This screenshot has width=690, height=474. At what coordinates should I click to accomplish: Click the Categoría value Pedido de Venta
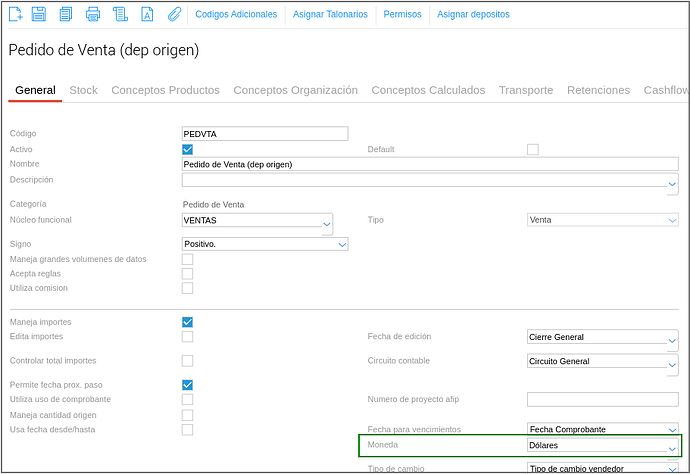coord(213,205)
